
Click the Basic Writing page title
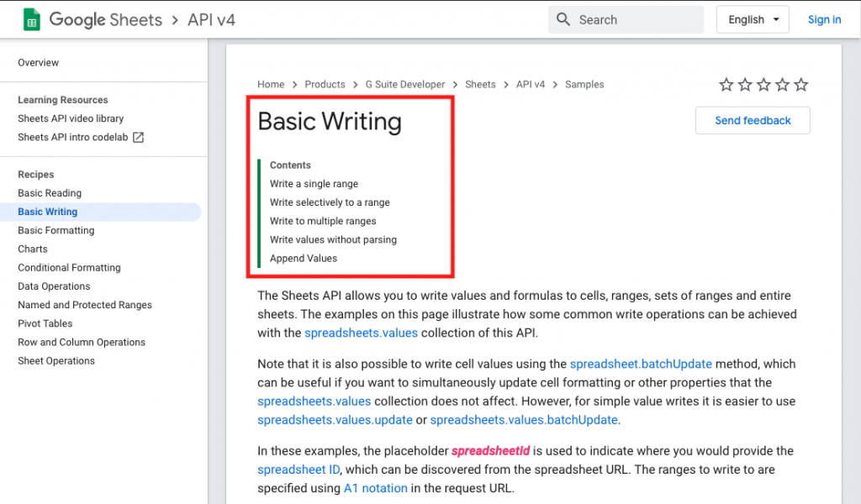point(330,121)
